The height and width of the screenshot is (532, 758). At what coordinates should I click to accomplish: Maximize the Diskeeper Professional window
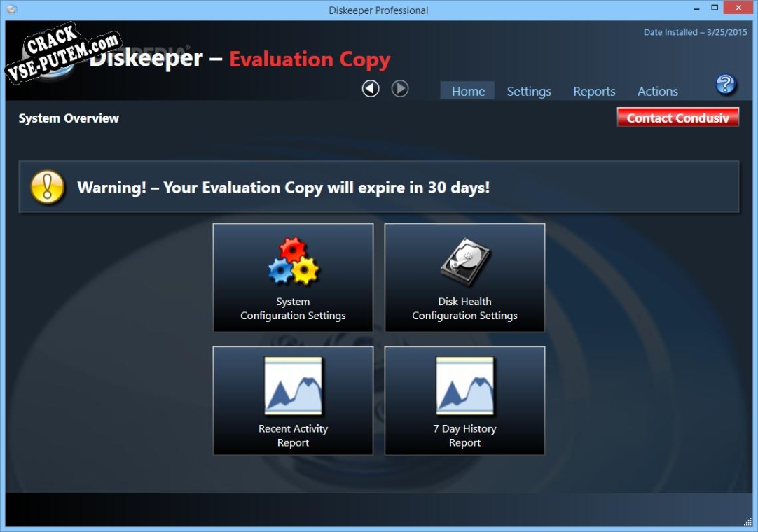pos(715,8)
